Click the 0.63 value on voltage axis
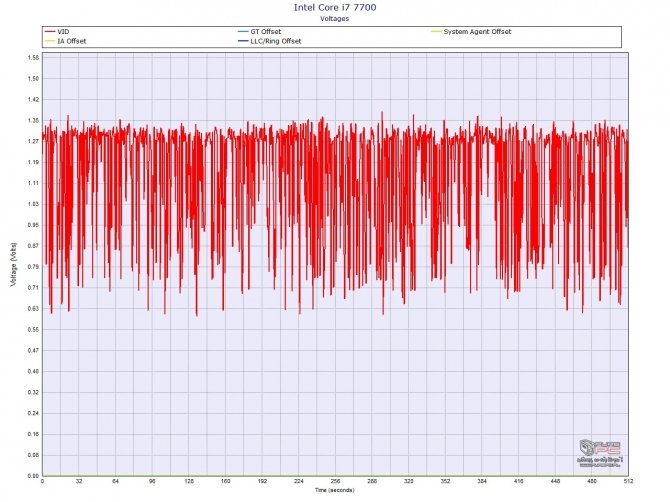This screenshot has width=670, height=502. [33, 308]
